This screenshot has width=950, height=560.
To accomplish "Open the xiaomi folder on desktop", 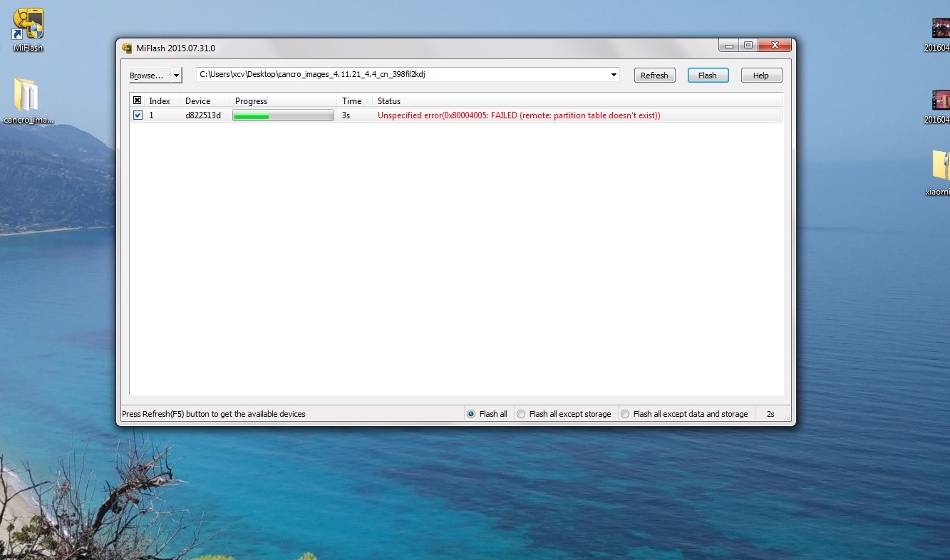I will 940,166.
